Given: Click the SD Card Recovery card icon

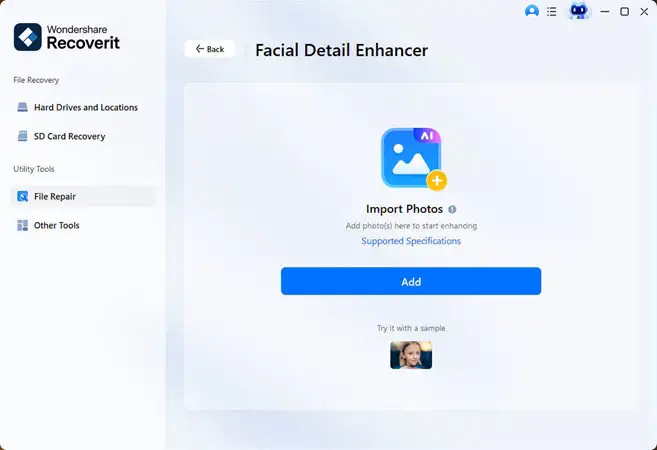Looking at the screenshot, I should click(23, 136).
